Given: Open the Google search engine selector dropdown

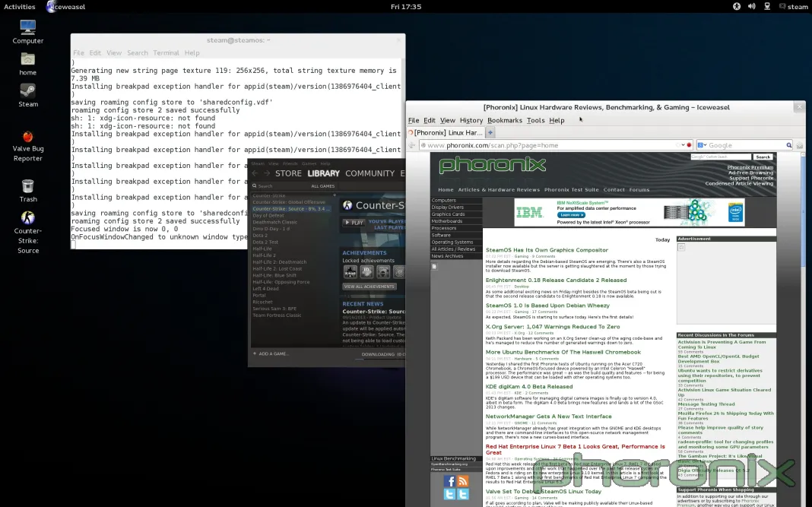Looking at the screenshot, I should [703, 145].
